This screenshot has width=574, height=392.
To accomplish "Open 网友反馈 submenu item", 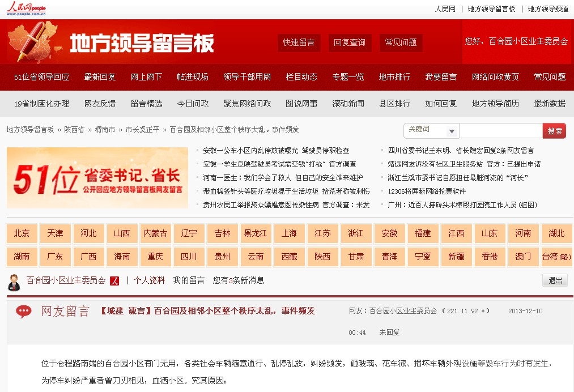I will (100, 104).
